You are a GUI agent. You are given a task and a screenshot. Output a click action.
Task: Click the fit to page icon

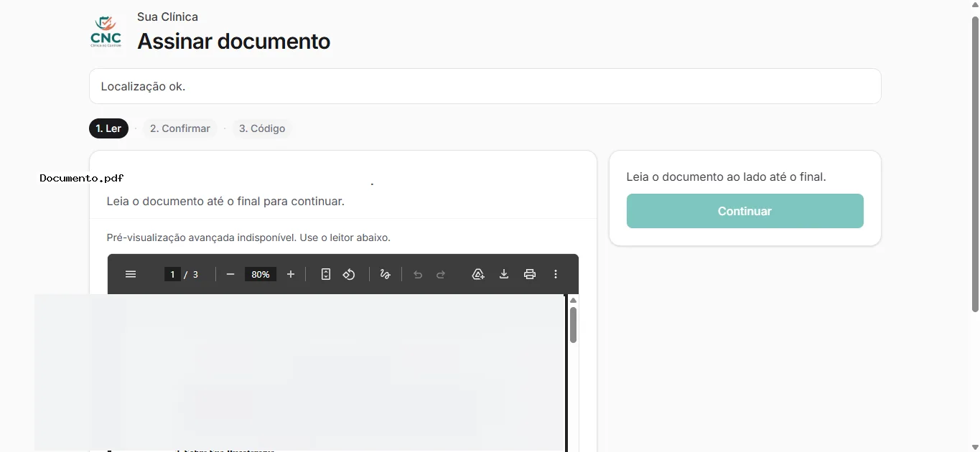(x=326, y=274)
